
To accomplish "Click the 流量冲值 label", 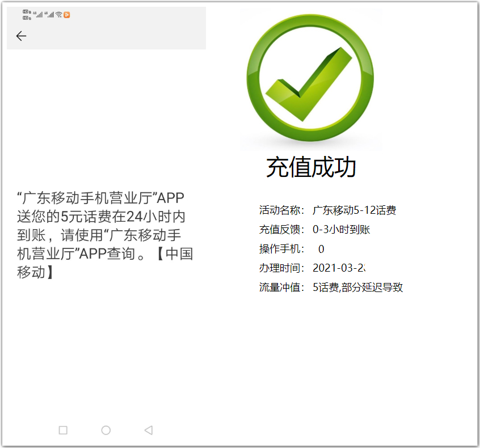I will [281, 288].
